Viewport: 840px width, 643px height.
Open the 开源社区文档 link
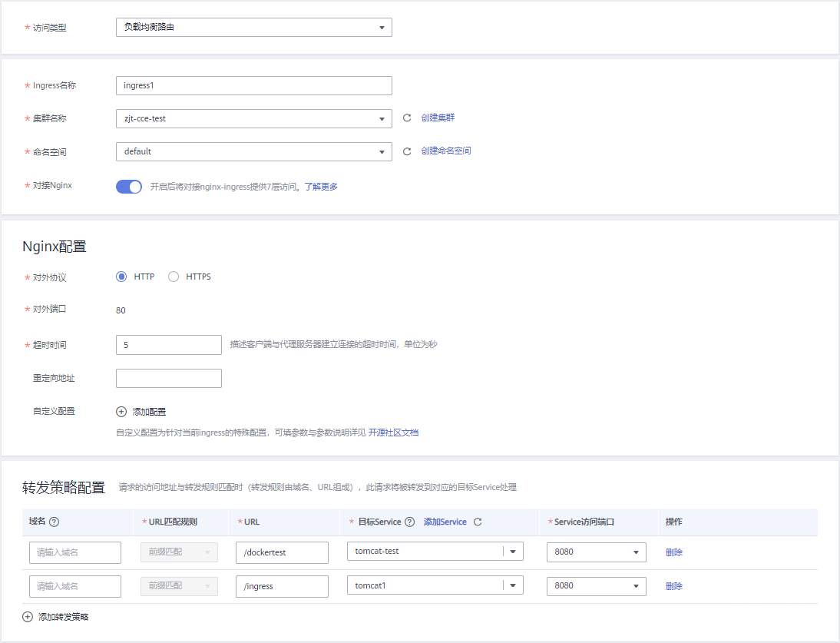[x=394, y=433]
